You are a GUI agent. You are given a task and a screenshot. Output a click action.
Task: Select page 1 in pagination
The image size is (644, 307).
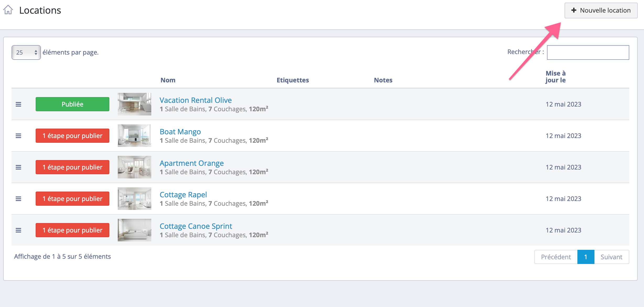point(586,257)
